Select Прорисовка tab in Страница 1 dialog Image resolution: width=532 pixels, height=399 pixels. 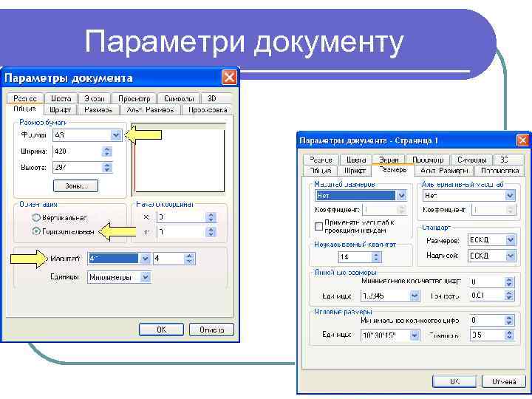(500, 171)
